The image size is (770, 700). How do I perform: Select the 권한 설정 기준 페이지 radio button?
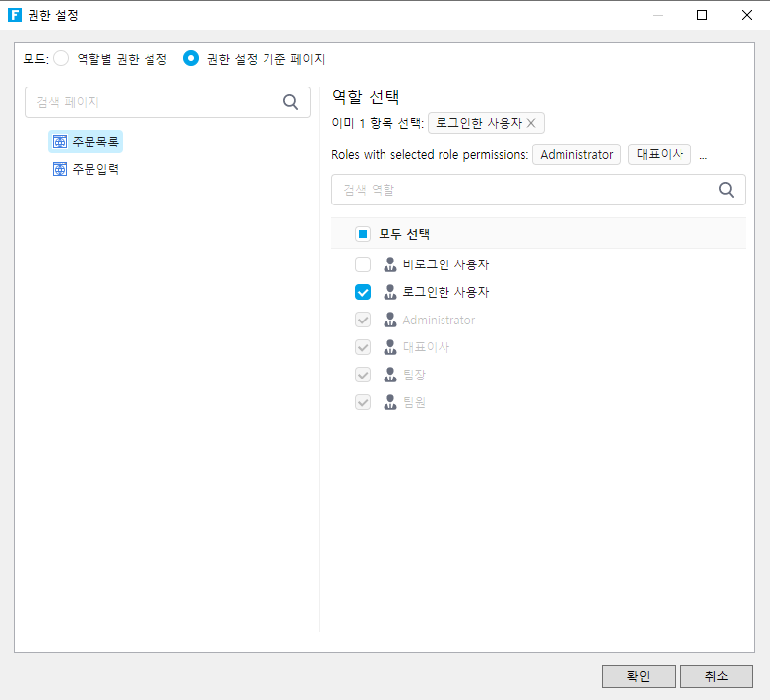(x=191, y=58)
